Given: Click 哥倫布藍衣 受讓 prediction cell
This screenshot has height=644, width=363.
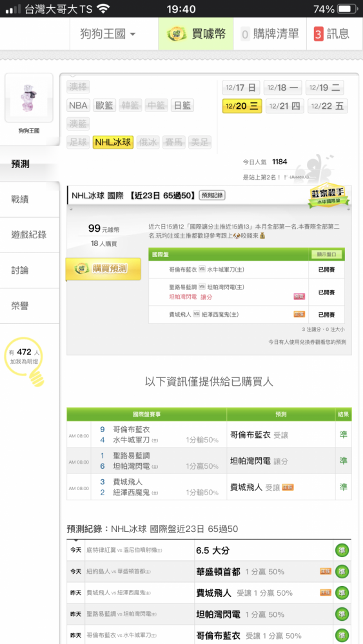Looking at the screenshot, I should [x=281, y=435].
